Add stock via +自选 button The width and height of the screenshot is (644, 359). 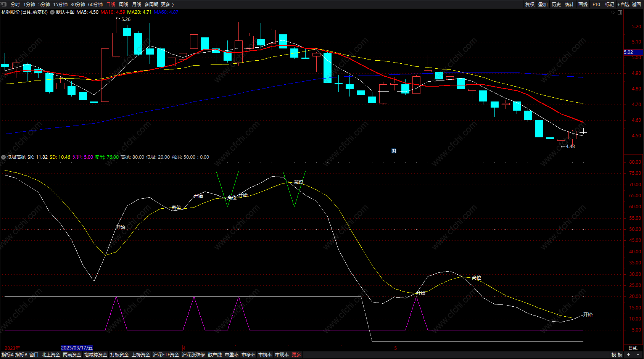[623, 4]
